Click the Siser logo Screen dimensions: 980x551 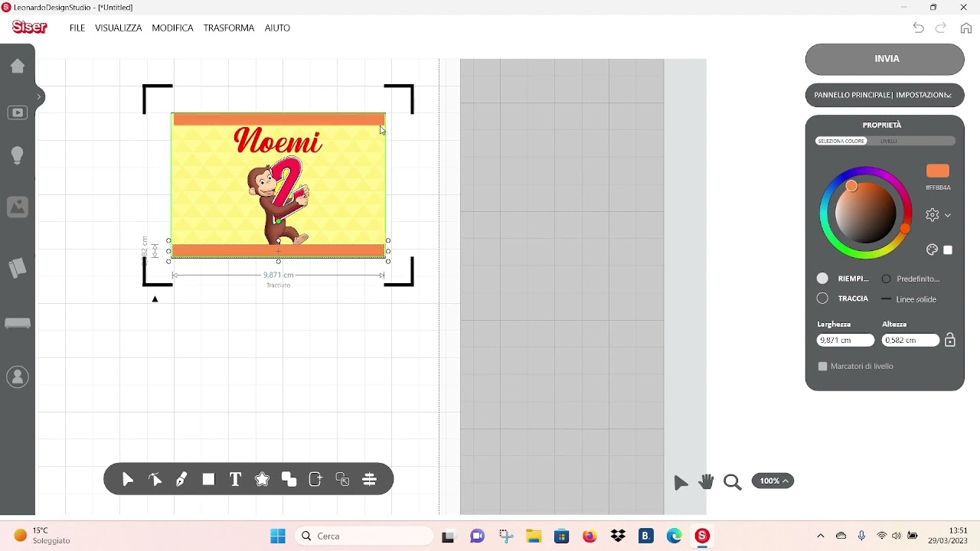[30, 28]
